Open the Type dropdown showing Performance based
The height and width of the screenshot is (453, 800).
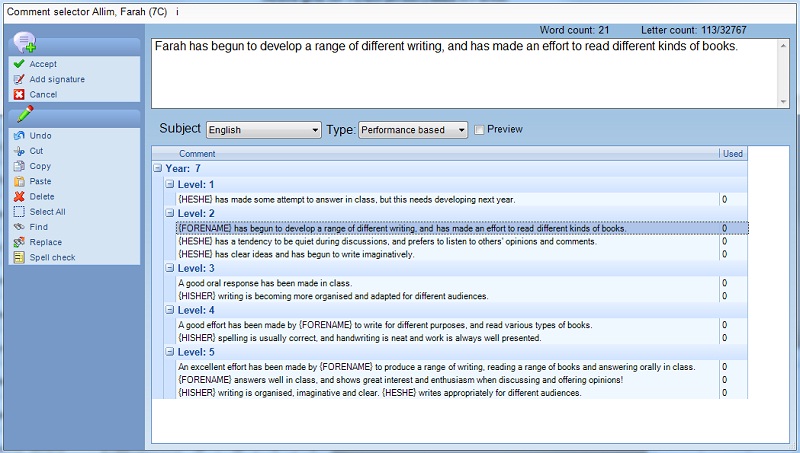click(413, 130)
